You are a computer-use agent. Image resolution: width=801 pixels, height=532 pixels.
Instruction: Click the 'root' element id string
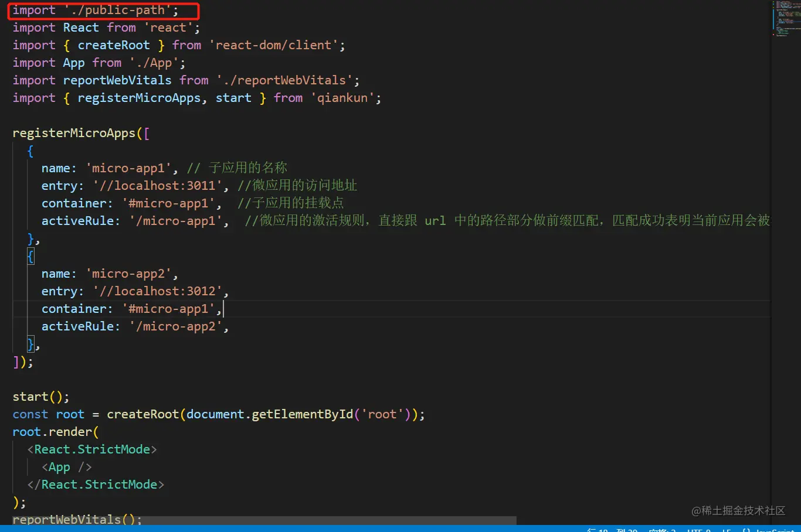click(382, 414)
